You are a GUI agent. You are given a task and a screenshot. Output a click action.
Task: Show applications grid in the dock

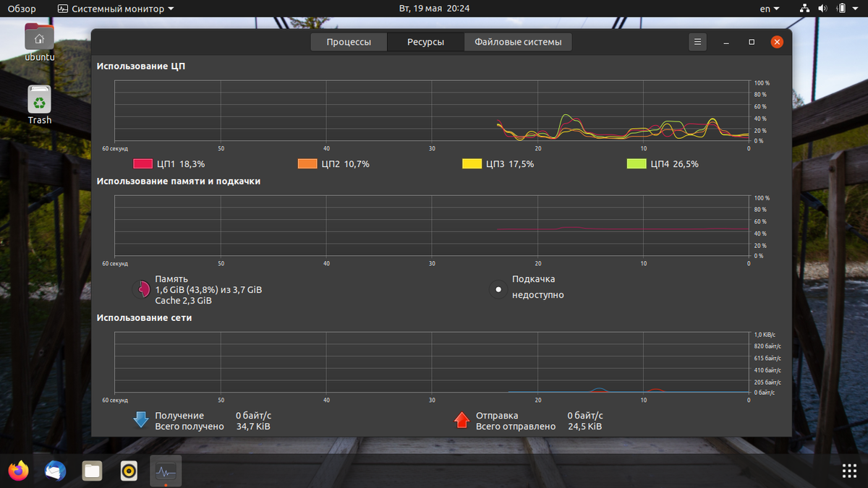point(849,471)
